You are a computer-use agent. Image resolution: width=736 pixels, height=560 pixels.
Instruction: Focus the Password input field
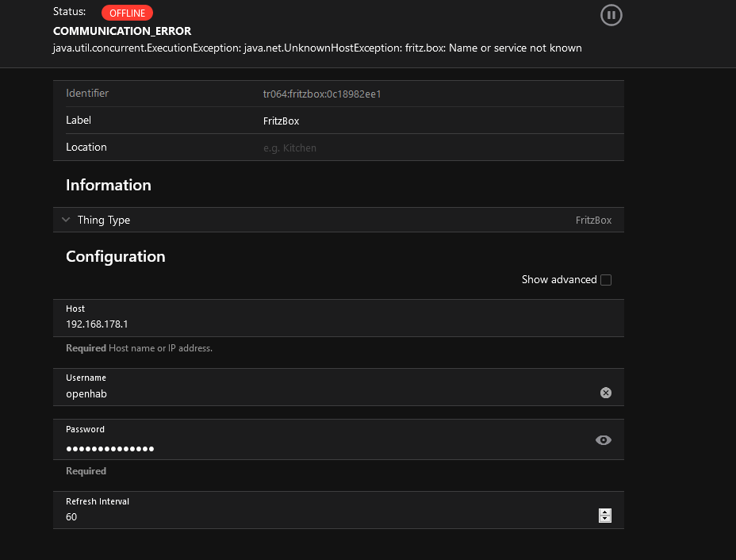317,448
